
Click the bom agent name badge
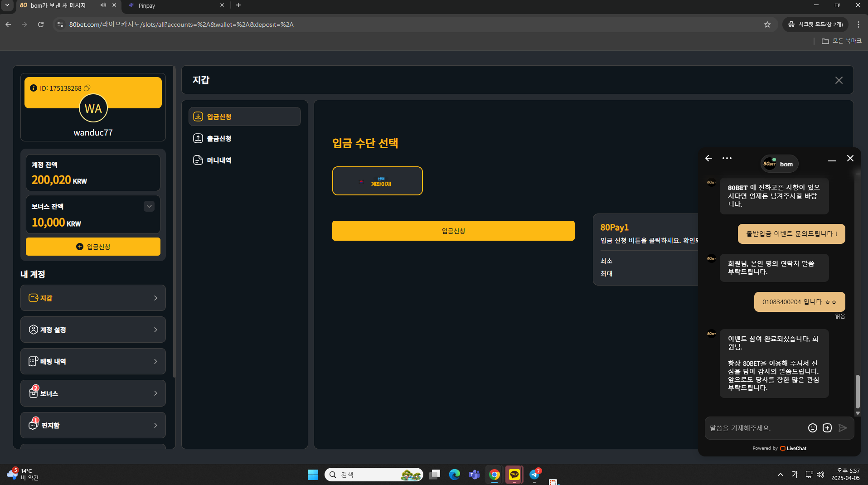[x=779, y=164]
